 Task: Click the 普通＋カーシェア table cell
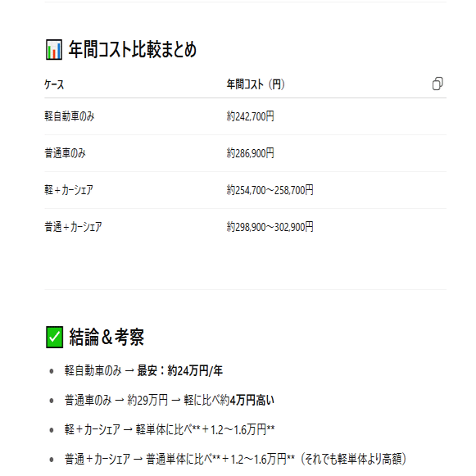[x=73, y=227]
